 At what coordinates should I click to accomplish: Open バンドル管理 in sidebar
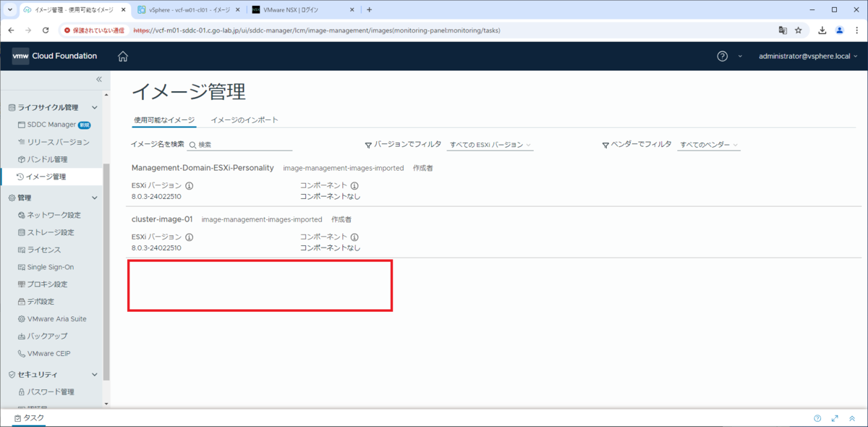pyautogui.click(x=42, y=159)
